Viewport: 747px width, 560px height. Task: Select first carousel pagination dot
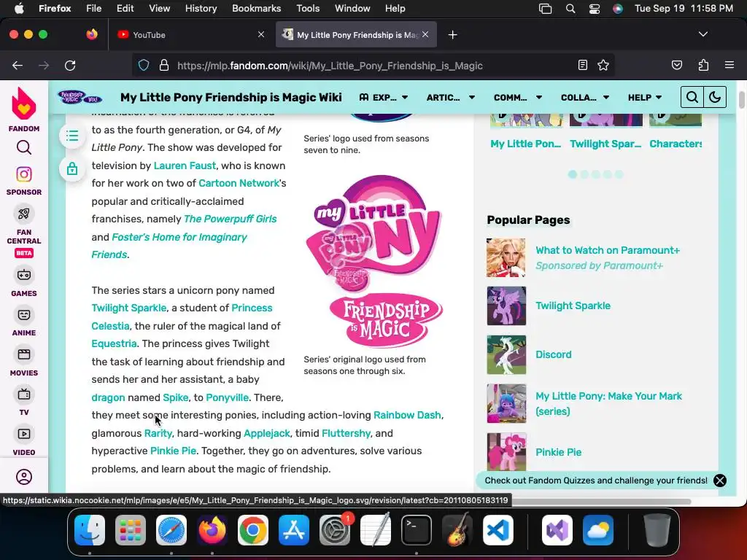573,175
